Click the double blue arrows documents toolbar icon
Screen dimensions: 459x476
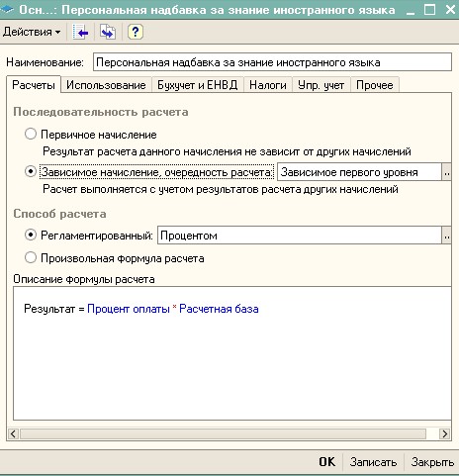[108, 32]
